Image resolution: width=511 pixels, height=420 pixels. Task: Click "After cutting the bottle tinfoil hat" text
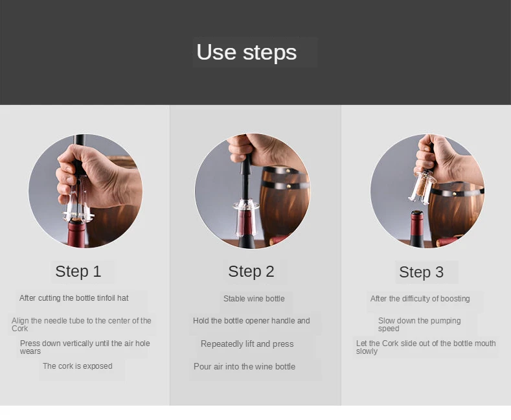[74, 298]
